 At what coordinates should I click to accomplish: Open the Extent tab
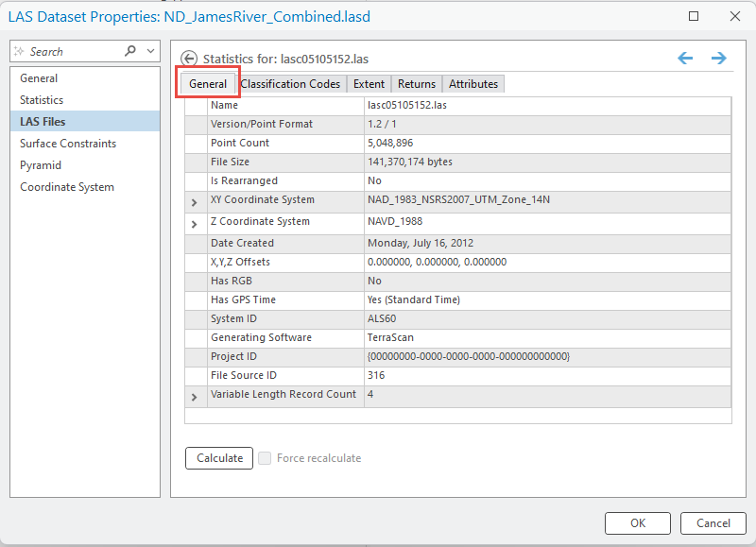click(x=369, y=84)
